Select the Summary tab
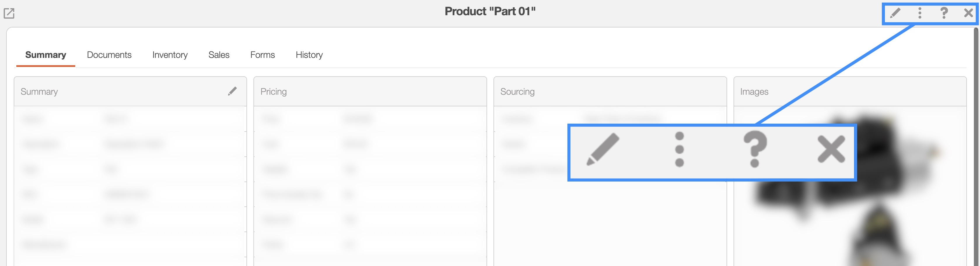 point(46,55)
